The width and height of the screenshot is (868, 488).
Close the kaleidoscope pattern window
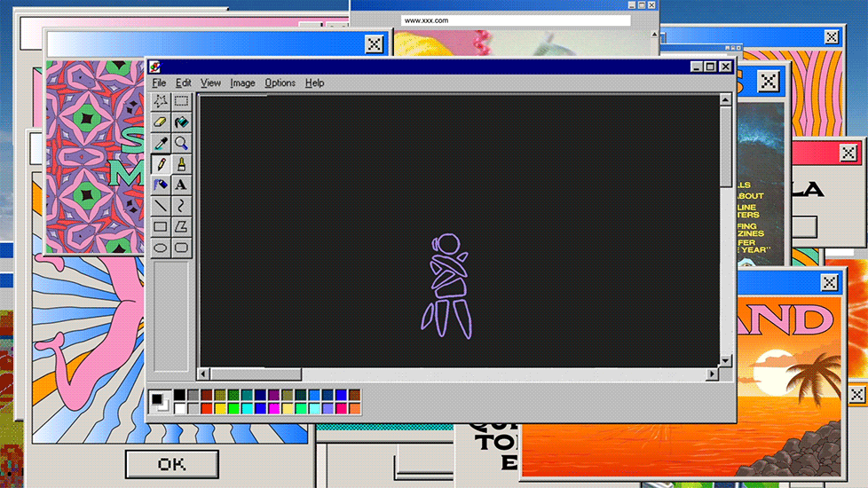[x=375, y=44]
